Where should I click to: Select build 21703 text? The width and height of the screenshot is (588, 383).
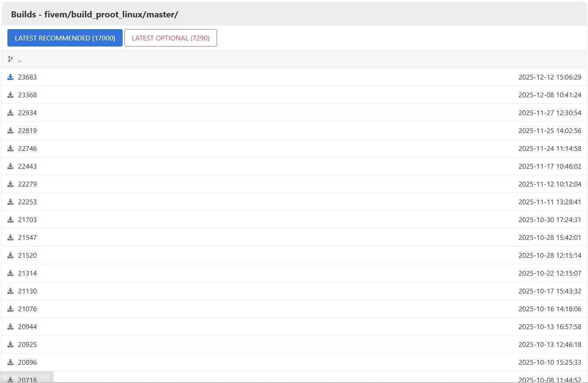pyautogui.click(x=27, y=220)
